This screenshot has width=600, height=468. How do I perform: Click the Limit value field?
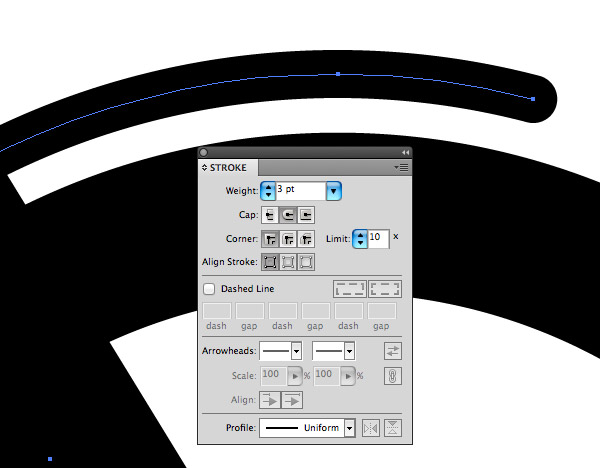[378, 239]
